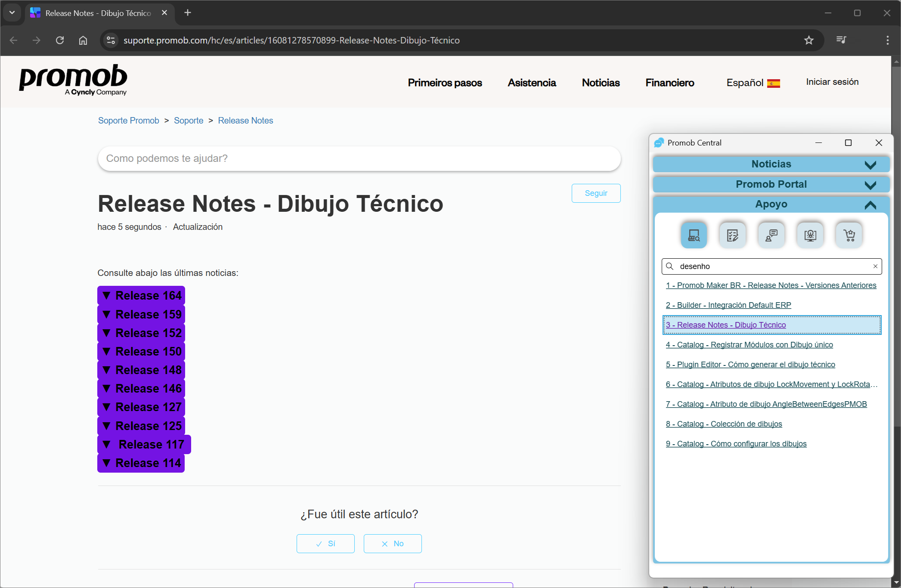Select the article search icon in Apoyo panel
The width and height of the screenshot is (901, 588).
pos(694,235)
